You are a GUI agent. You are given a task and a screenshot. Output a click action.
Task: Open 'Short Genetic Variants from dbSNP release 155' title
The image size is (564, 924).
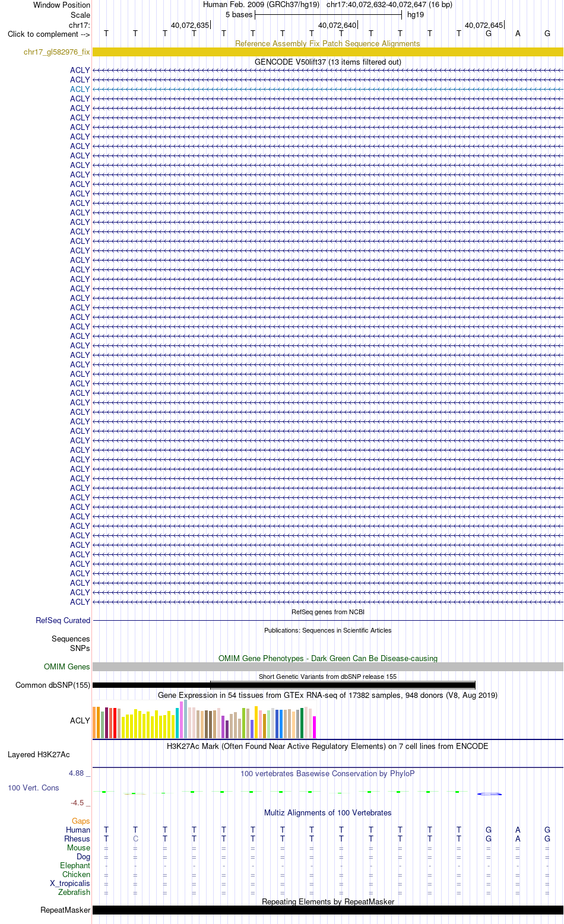click(328, 677)
